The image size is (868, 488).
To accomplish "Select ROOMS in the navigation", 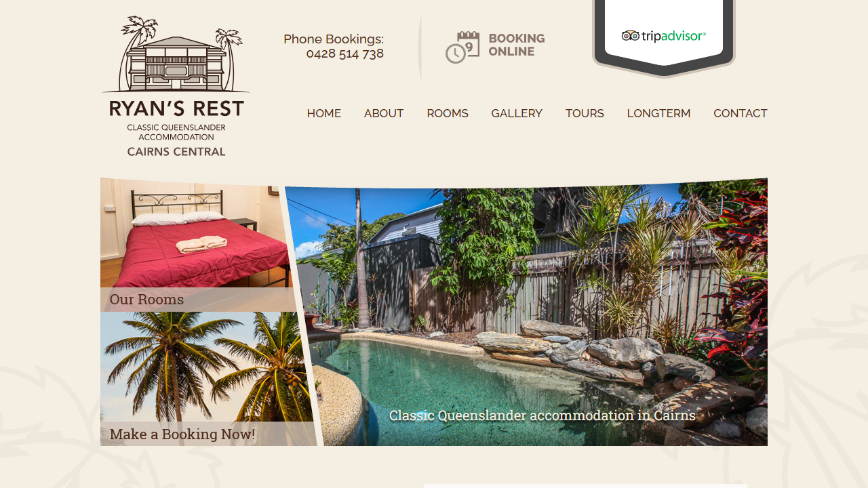I will click(448, 113).
